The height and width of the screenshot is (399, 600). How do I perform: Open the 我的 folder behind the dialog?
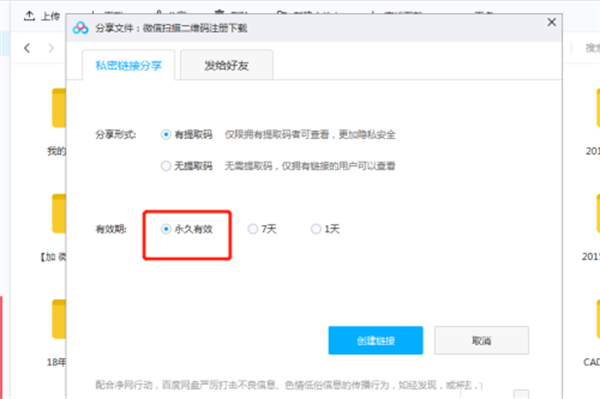[x=59, y=108]
